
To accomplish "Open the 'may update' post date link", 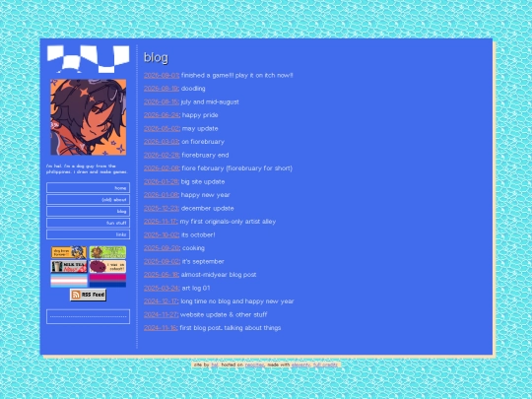I will 162,129.
